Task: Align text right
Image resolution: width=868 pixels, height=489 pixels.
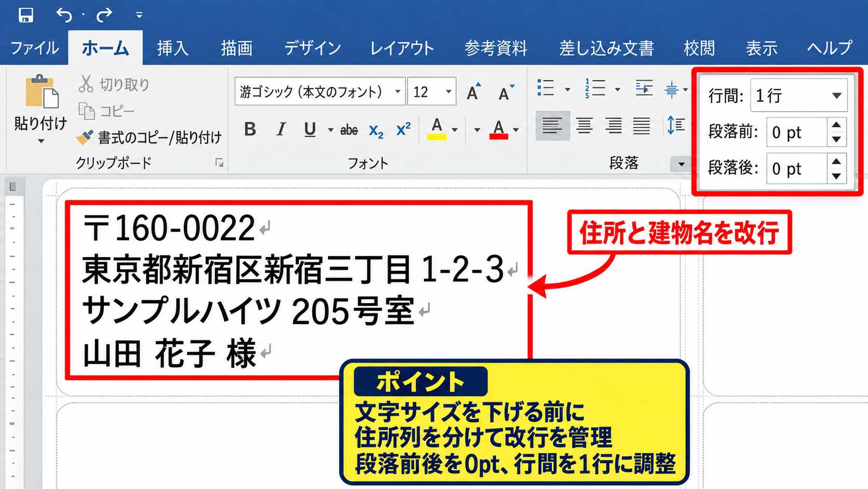Action: coord(613,126)
